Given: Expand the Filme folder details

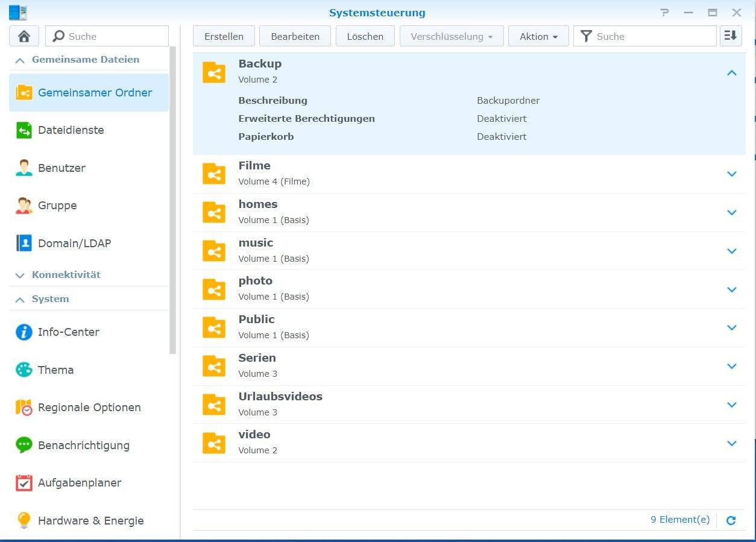Looking at the screenshot, I should pos(731,174).
